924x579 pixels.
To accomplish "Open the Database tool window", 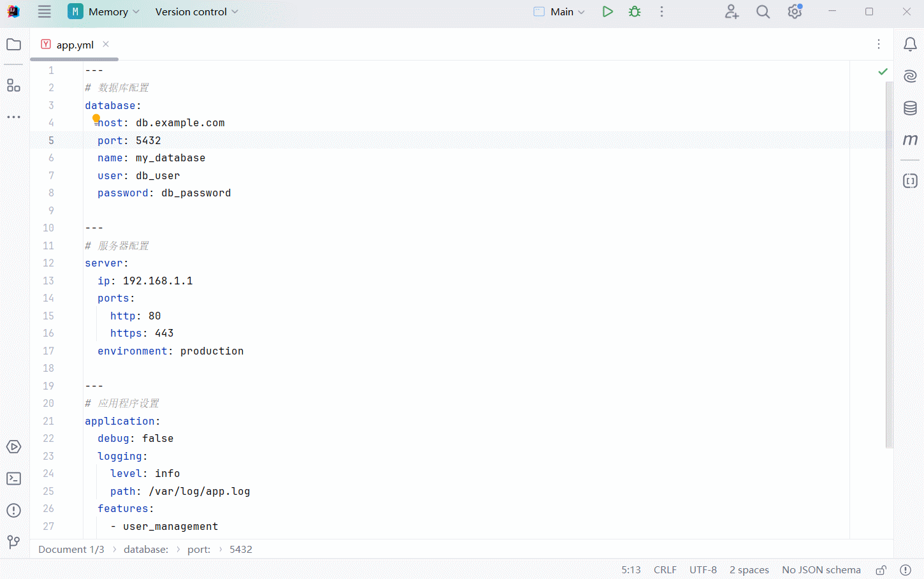I will point(910,108).
